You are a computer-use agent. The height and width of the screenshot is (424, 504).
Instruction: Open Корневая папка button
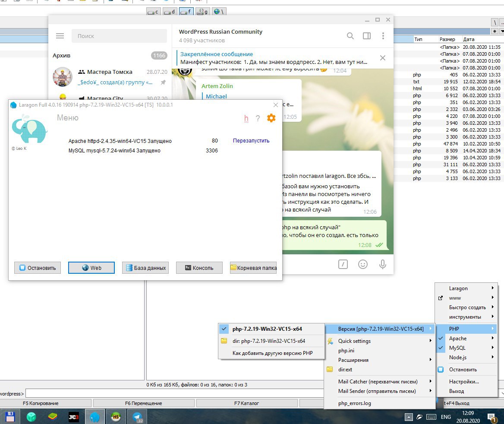pos(253,268)
